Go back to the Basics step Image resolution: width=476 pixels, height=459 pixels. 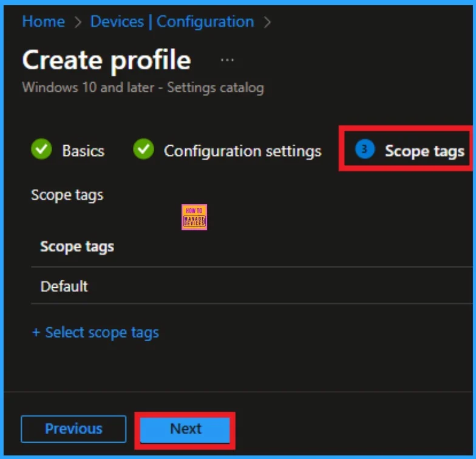[x=83, y=151]
